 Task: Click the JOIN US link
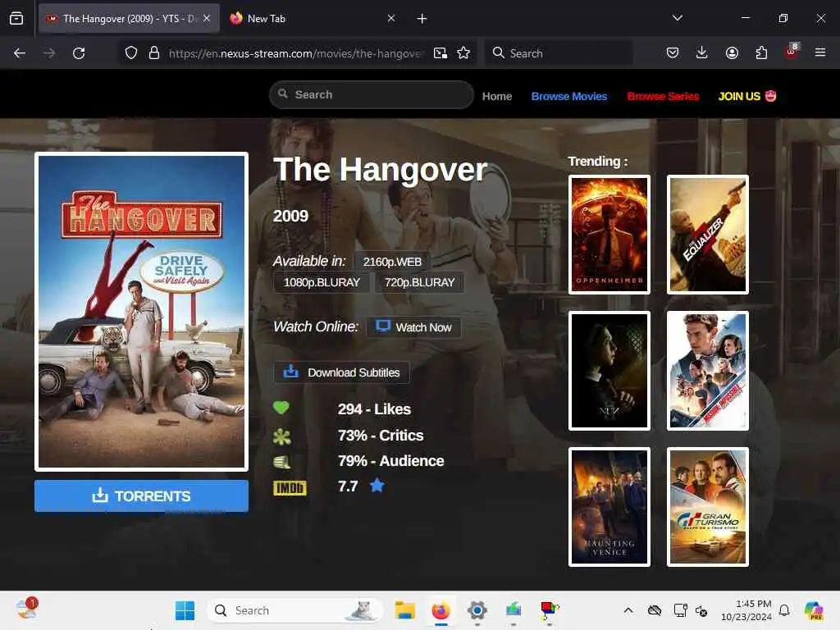[747, 97]
